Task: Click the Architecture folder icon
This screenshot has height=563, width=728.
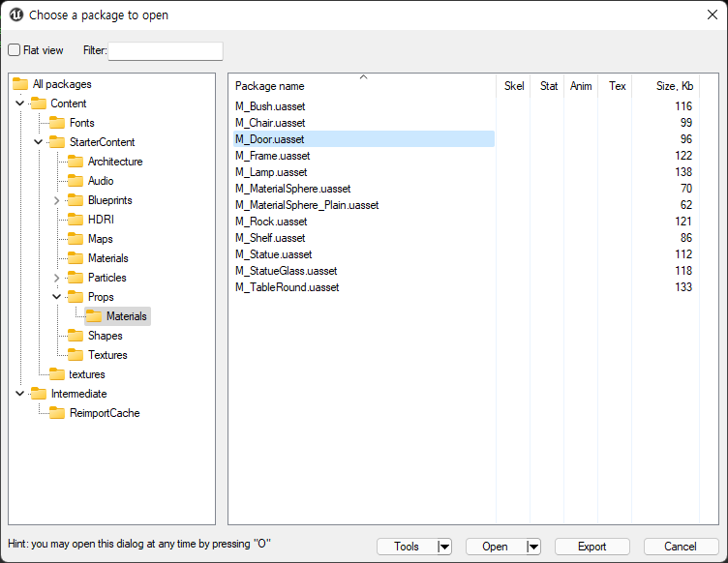Action: (x=76, y=162)
